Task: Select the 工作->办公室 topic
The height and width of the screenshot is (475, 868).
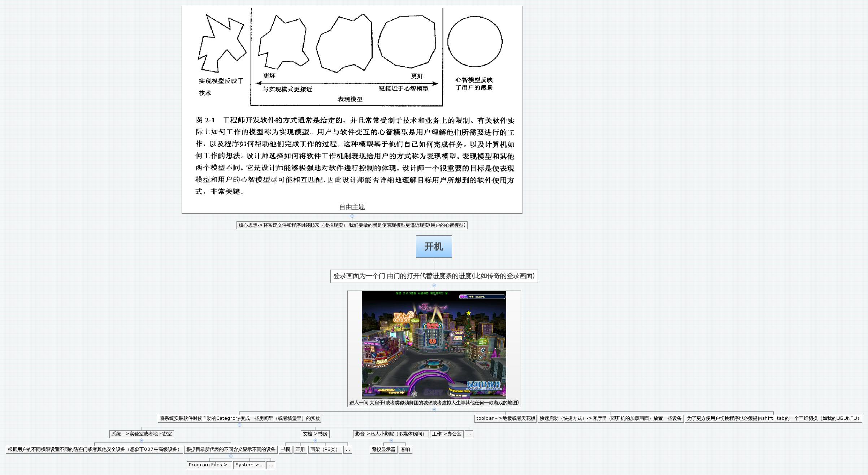Action: tap(447, 434)
